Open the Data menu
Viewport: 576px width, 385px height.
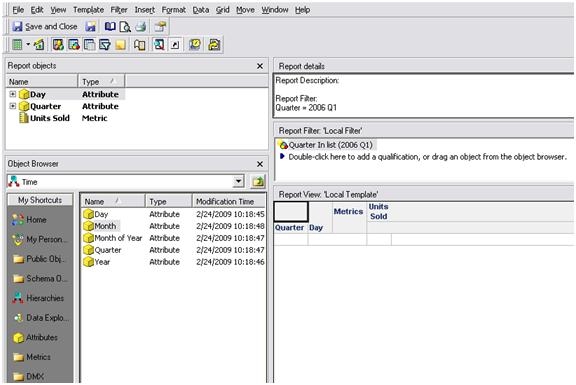(201, 10)
